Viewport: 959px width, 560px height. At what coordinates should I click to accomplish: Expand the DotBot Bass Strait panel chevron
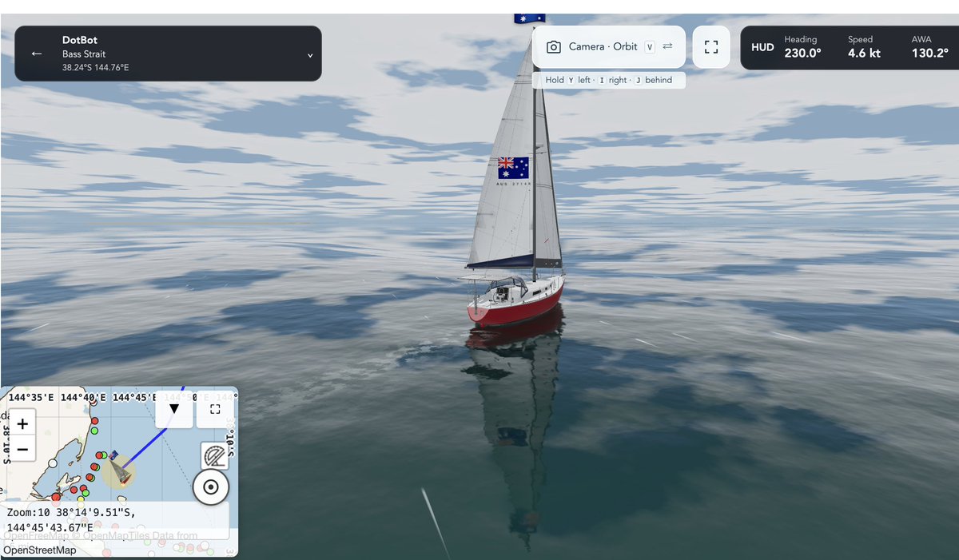click(310, 55)
